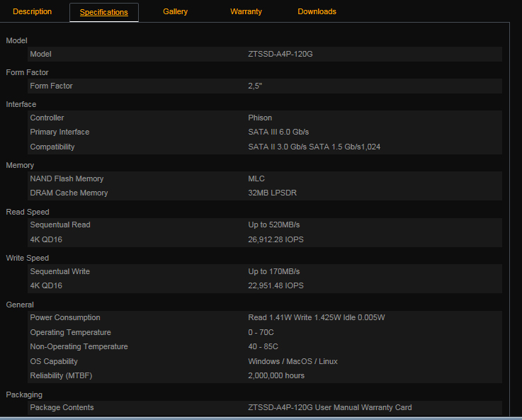Click Power Consumption label
522x420 pixels.
[x=65, y=317]
